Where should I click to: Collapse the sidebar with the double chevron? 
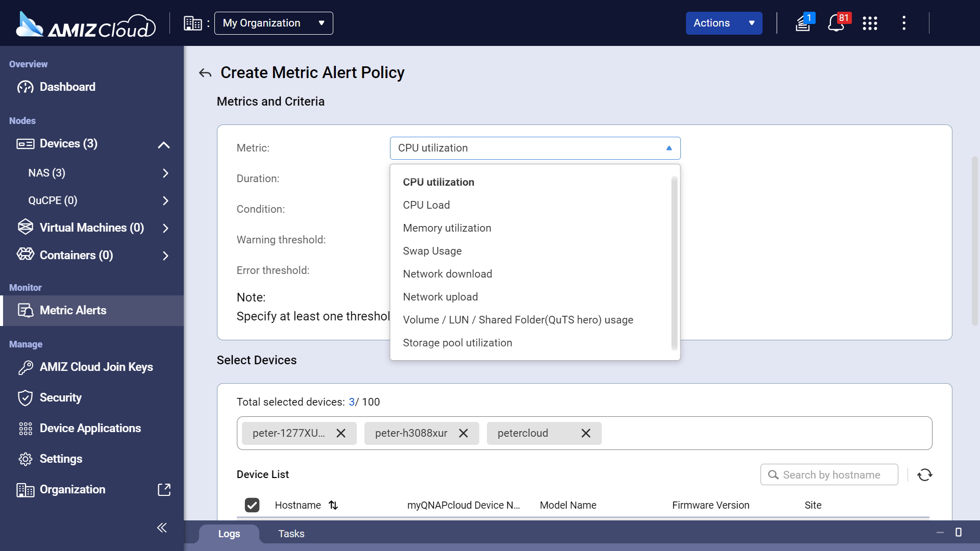pos(162,528)
